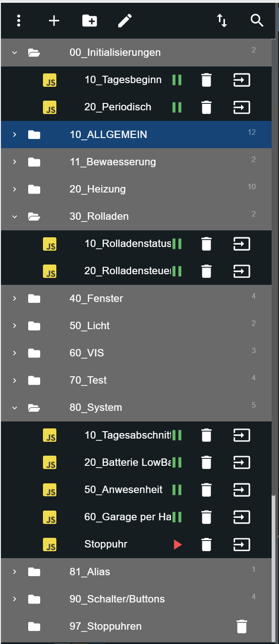Start the stopped Stoppuhr script
279x644 pixels.
pyautogui.click(x=177, y=545)
